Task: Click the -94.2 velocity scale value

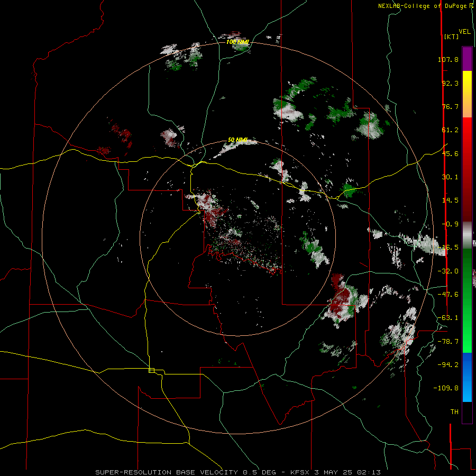Action: point(448,365)
